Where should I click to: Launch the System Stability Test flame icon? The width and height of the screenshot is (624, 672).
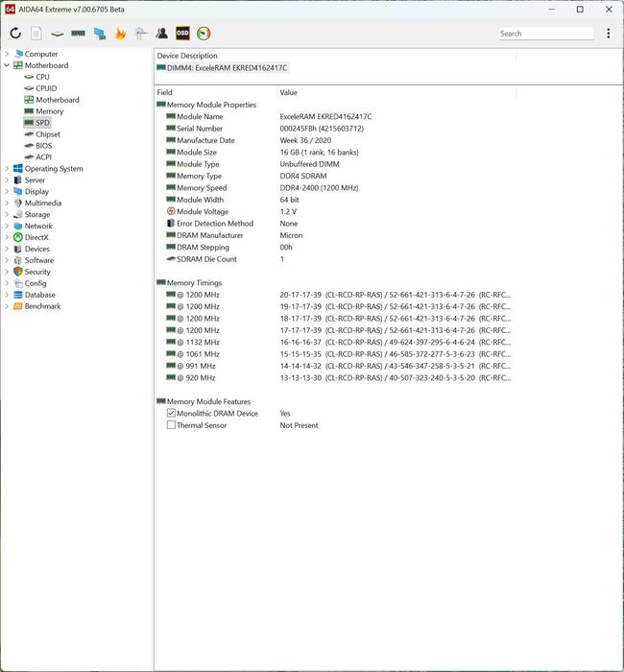tap(120, 34)
